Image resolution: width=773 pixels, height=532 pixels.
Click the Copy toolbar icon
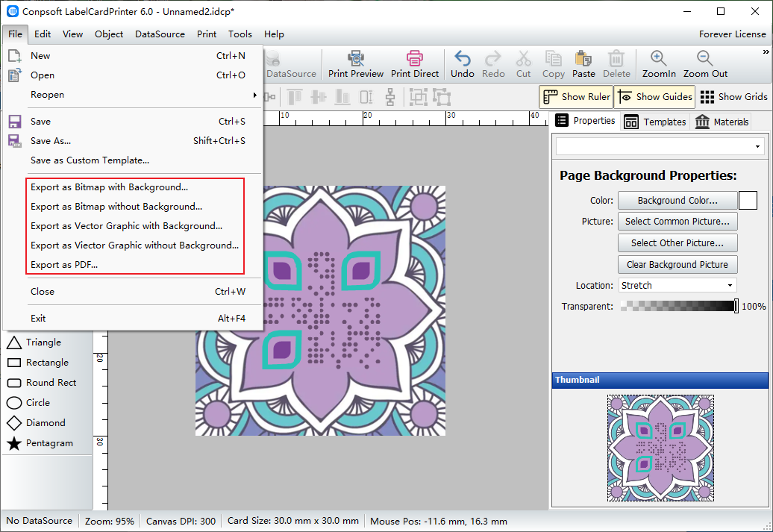[x=553, y=58]
